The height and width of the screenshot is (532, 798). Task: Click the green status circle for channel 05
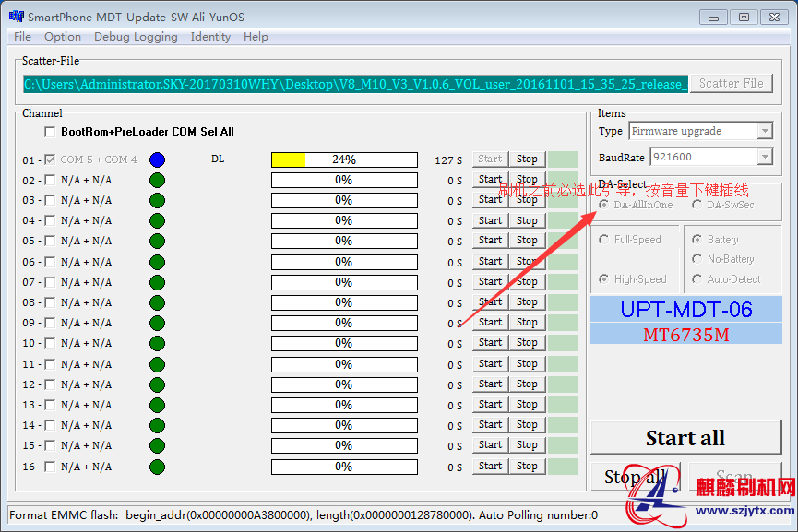pyautogui.click(x=157, y=241)
